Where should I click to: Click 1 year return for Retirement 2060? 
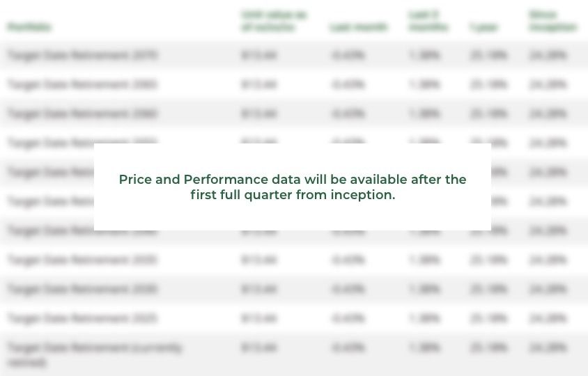488,113
